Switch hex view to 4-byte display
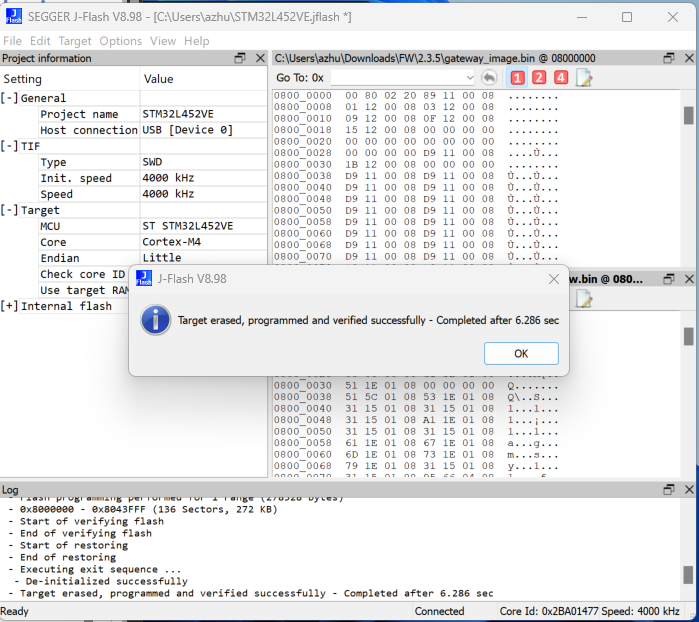 click(561, 78)
